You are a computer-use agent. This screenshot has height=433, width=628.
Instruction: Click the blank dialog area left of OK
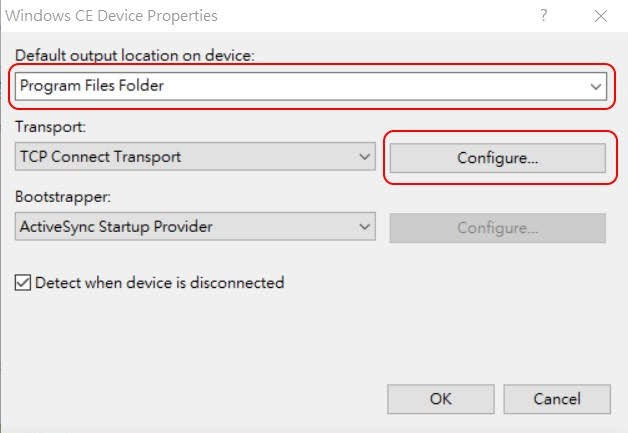coord(200,399)
